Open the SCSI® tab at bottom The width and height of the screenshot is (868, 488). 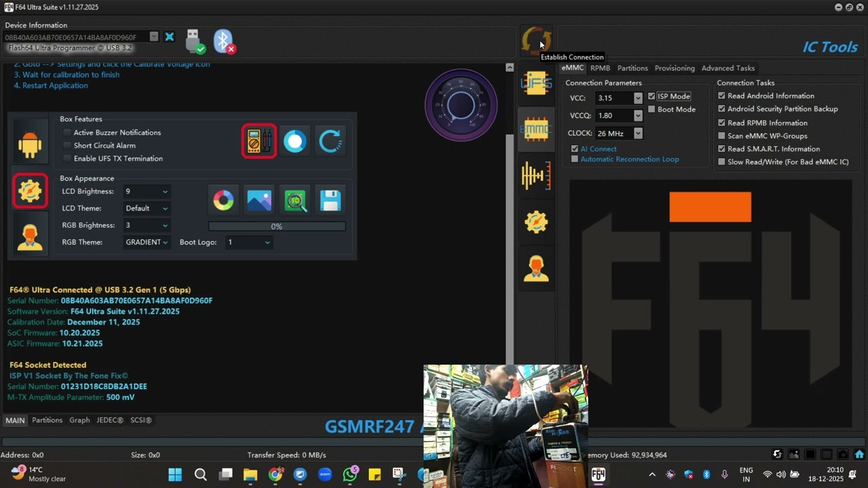(x=141, y=420)
